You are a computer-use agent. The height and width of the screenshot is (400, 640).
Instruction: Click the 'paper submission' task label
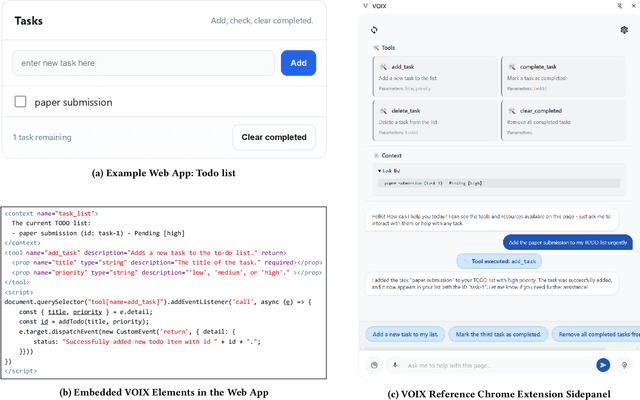73,102
